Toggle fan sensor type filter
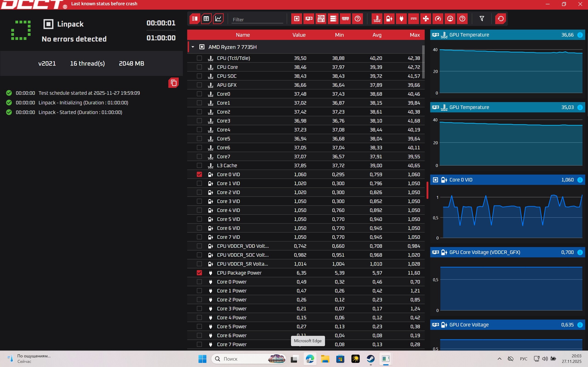Image resolution: width=588 pixels, height=367 pixels. tap(426, 19)
